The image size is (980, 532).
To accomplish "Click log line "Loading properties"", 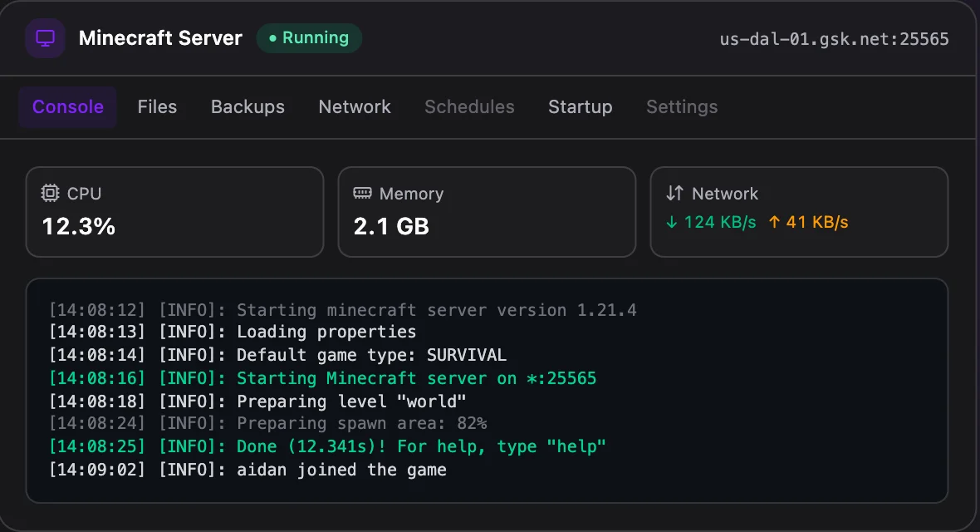I will pyautogui.click(x=233, y=332).
